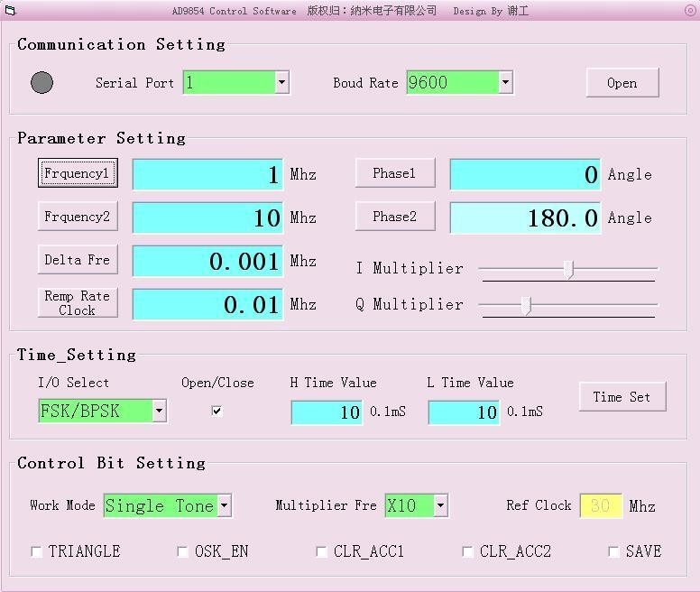Click the 'Communication Setting' group title
Screen dimensions: 700x592
pos(122,44)
